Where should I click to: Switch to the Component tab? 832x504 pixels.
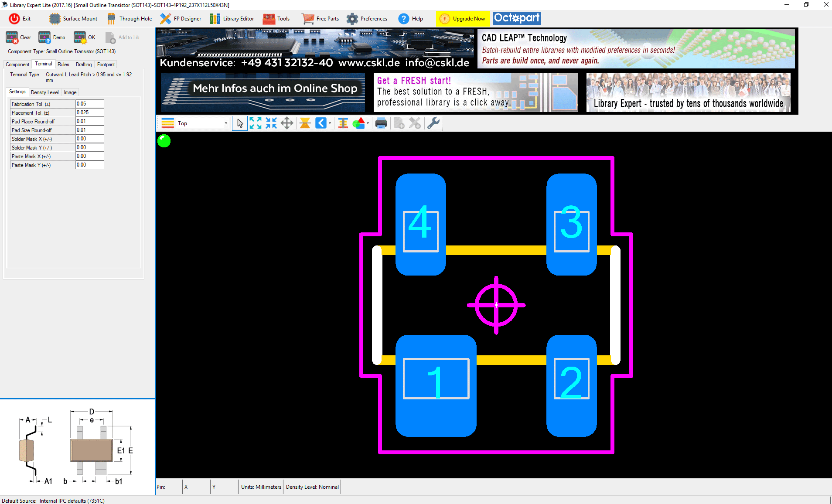point(17,65)
